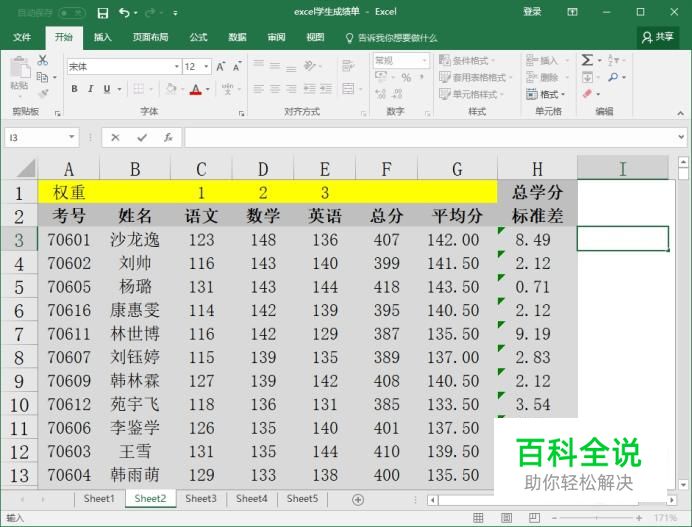This screenshot has height=527, width=692.
Task: Open the Font Color dropdown arrow
Action: tap(207, 90)
